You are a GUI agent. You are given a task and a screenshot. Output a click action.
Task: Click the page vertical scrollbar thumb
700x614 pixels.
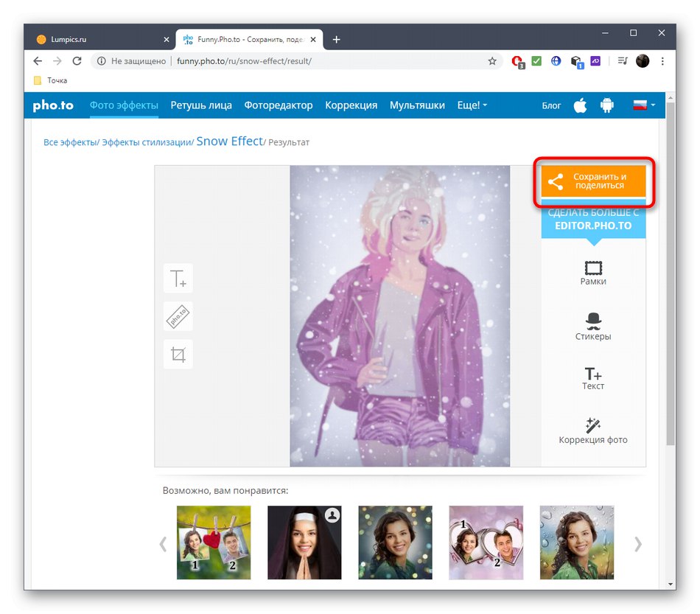670,273
